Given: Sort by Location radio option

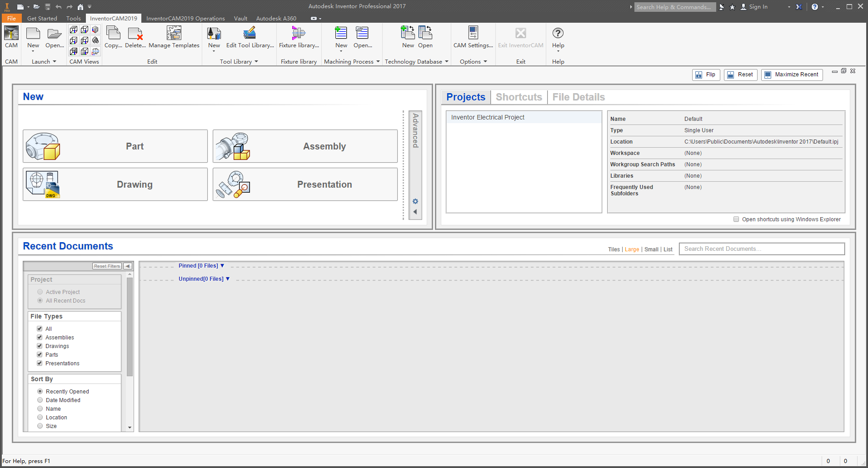Looking at the screenshot, I should coord(40,417).
